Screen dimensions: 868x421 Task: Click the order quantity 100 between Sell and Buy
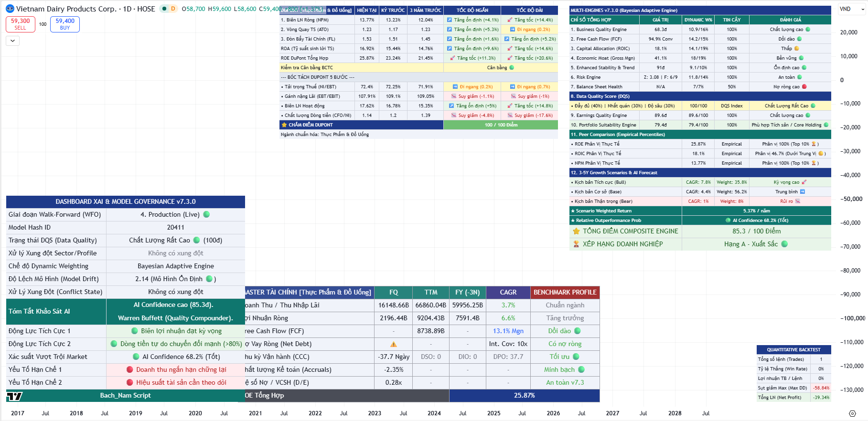coord(43,24)
